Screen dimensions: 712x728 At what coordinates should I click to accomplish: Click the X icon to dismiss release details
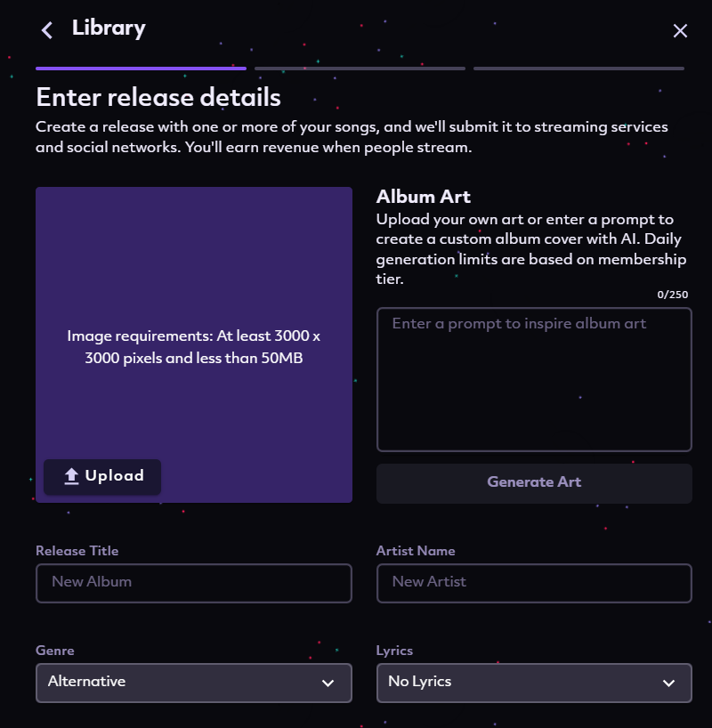click(680, 30)
